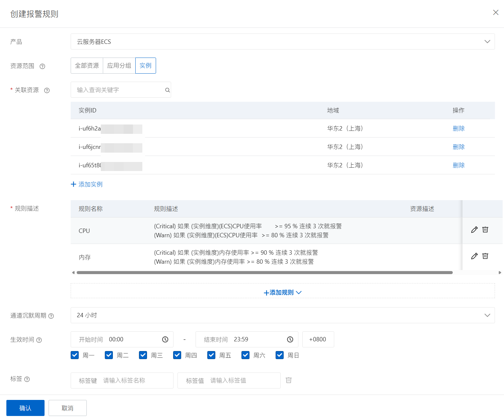
Task: Click search magnifier in resource keyword field
Action: pos(167,90)
